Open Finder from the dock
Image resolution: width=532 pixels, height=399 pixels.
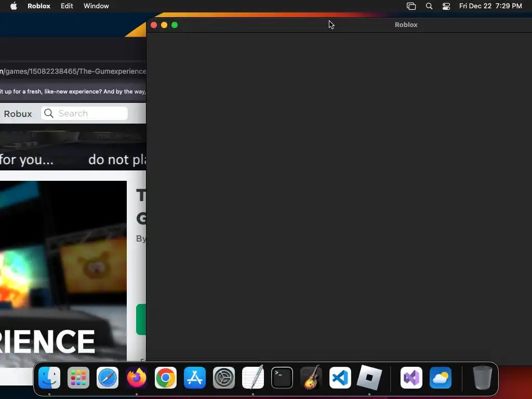(x=49, y=378)
